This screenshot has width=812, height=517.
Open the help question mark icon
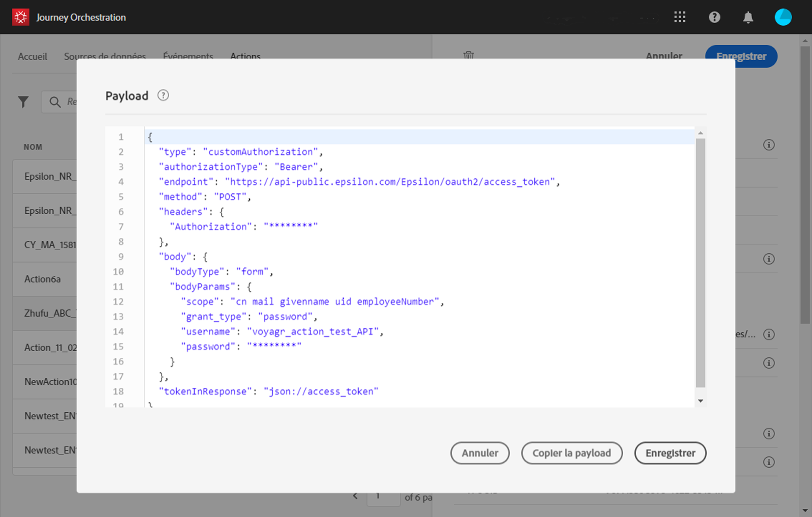point(714,17)
